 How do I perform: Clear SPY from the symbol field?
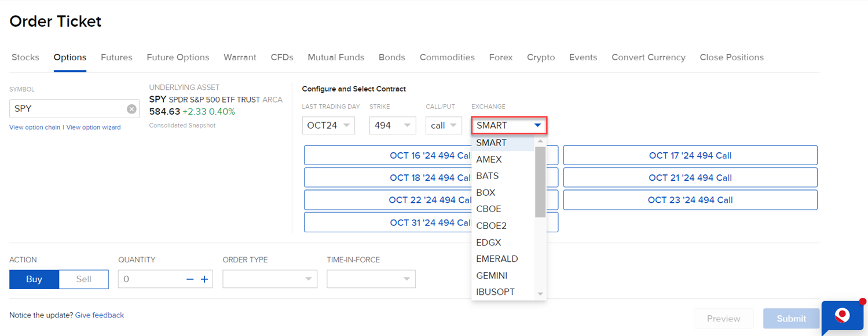[131, 108]
